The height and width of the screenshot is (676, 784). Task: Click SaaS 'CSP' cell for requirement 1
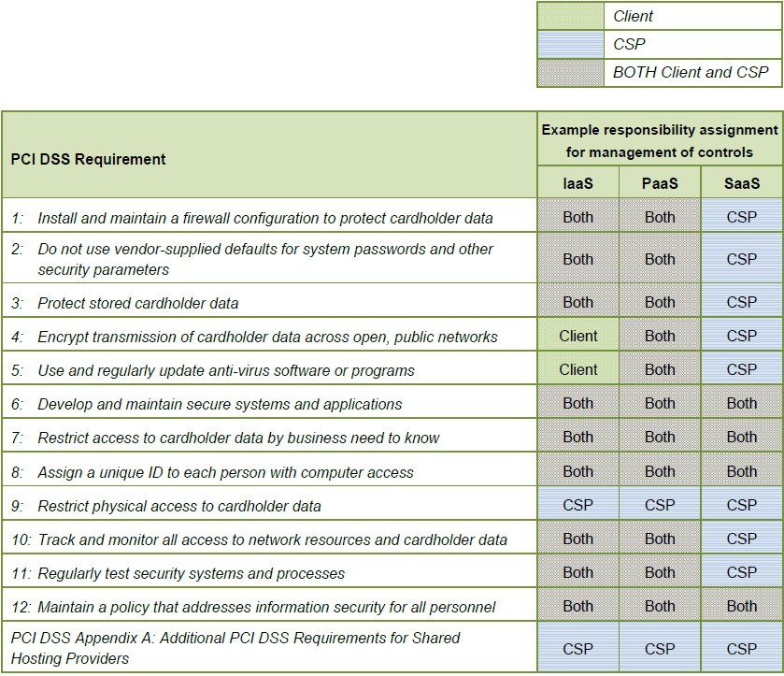tap(742, 217)
